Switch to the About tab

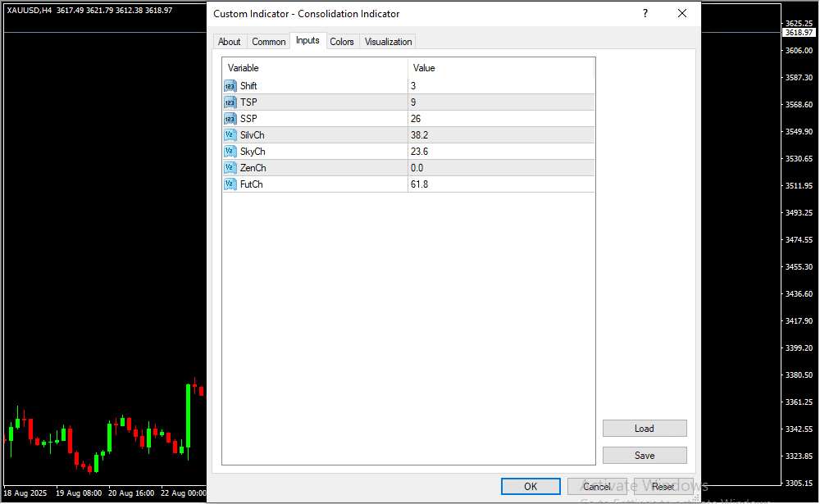pyautogui.click(x=230, y=42)
